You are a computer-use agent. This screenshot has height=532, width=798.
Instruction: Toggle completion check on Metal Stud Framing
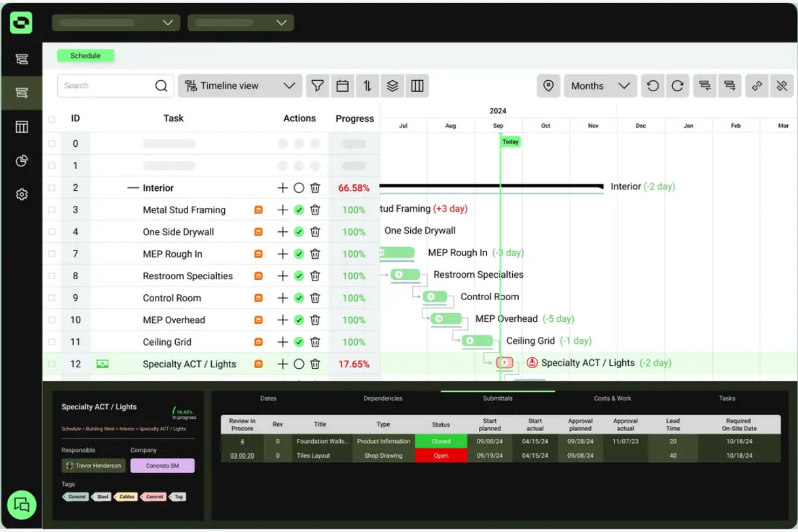click(x=299, y=210)
